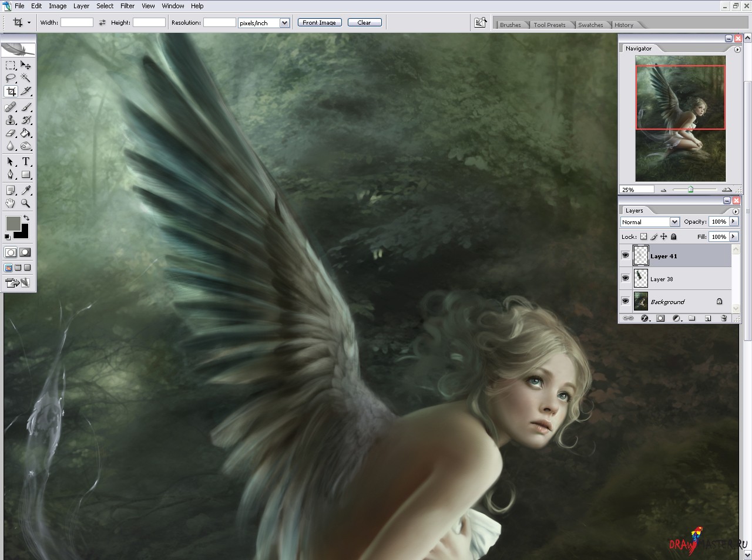
Task: Open the Layer menu
Action: (81, 6)
